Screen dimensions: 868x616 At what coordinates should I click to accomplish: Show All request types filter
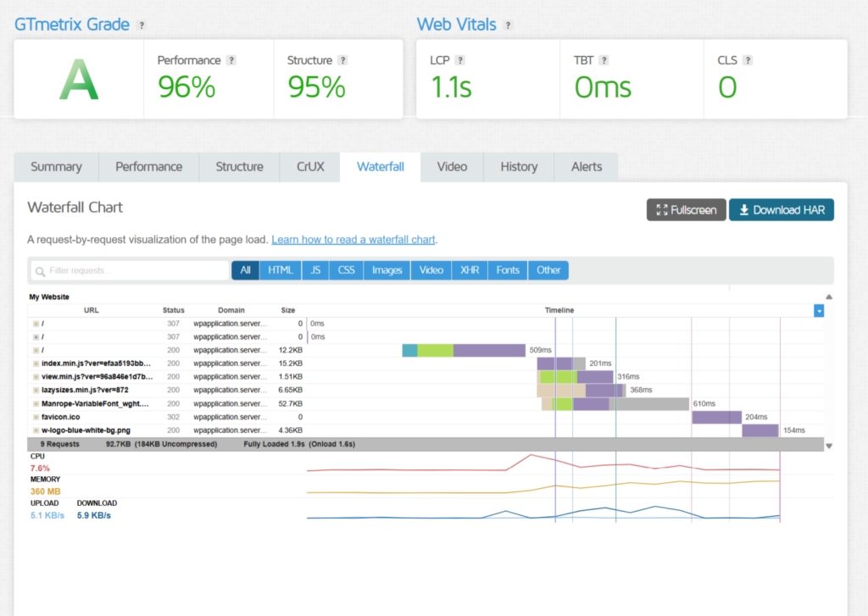coord(245,270)
